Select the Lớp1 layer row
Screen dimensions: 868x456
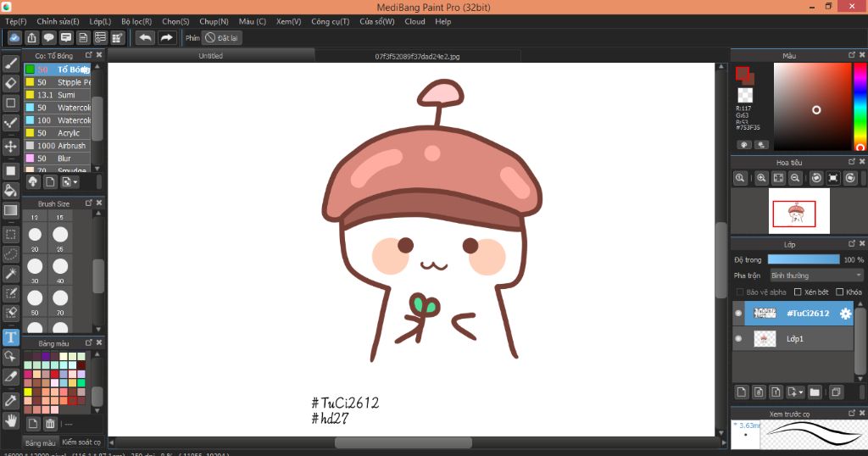coord(793,338)
